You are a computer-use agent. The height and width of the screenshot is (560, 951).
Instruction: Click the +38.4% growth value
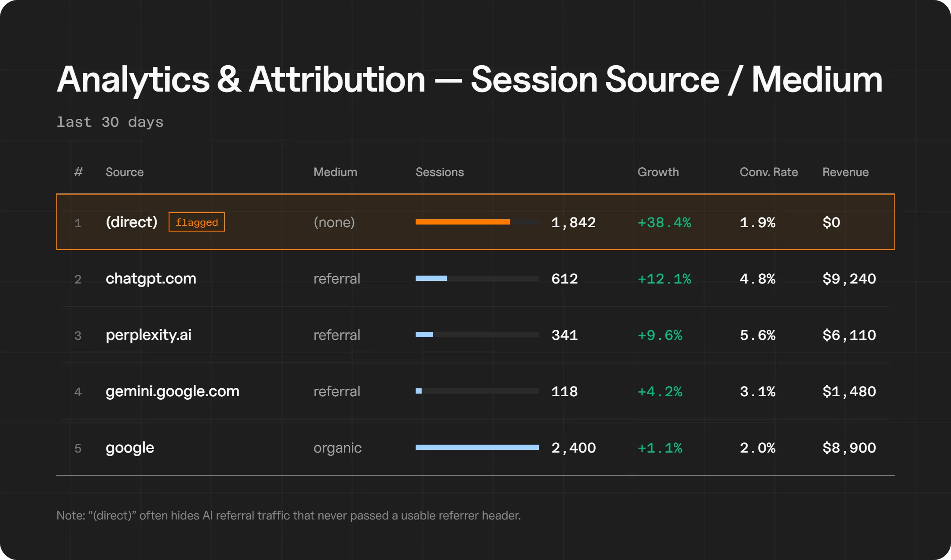coord(664,222)
